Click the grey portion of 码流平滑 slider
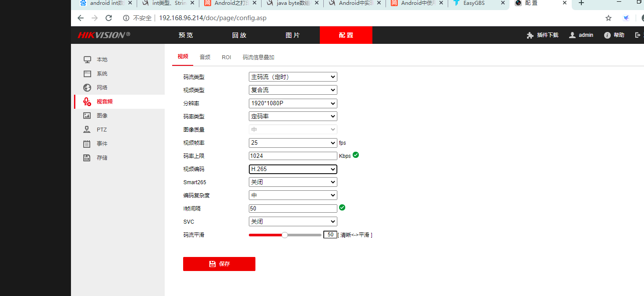This screenshot has height=296, width=644. pyautogui.click(x=304, y=235)
